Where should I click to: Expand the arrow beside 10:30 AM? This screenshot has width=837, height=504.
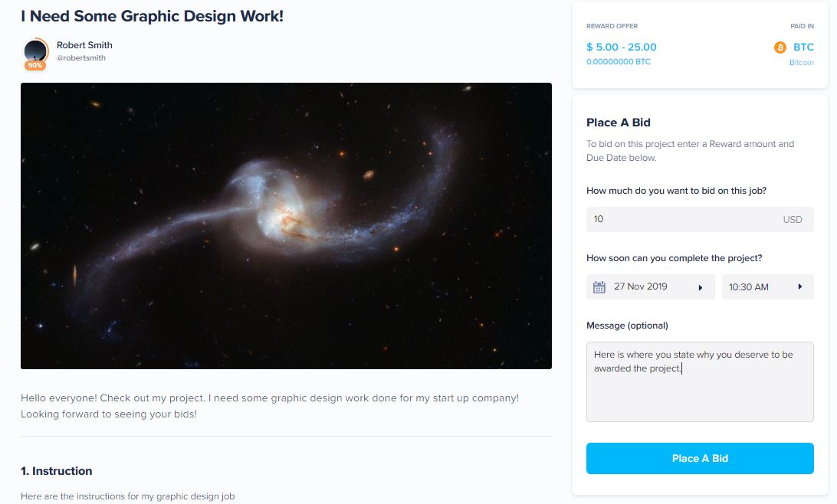click(799, 287)
